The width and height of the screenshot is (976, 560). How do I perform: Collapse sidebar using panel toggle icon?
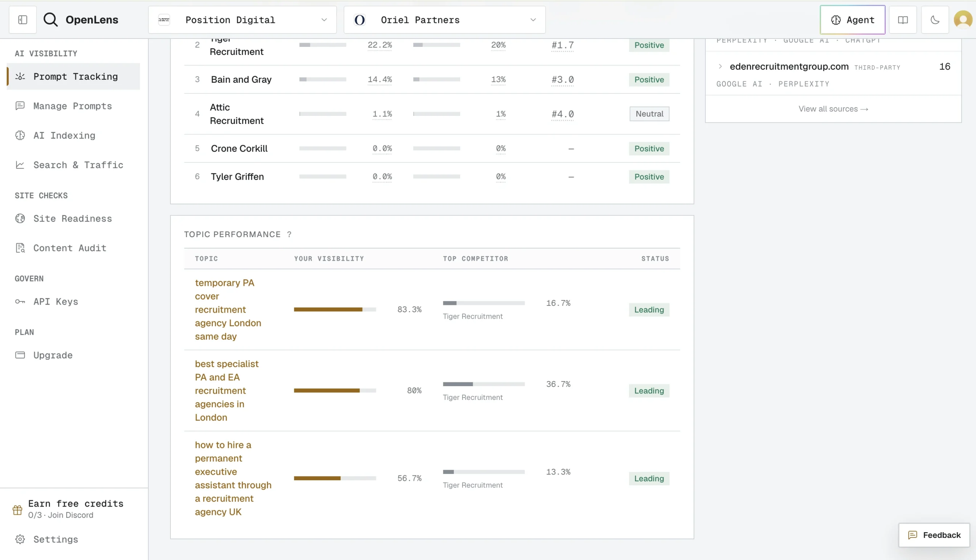click(x=23, y=19)
